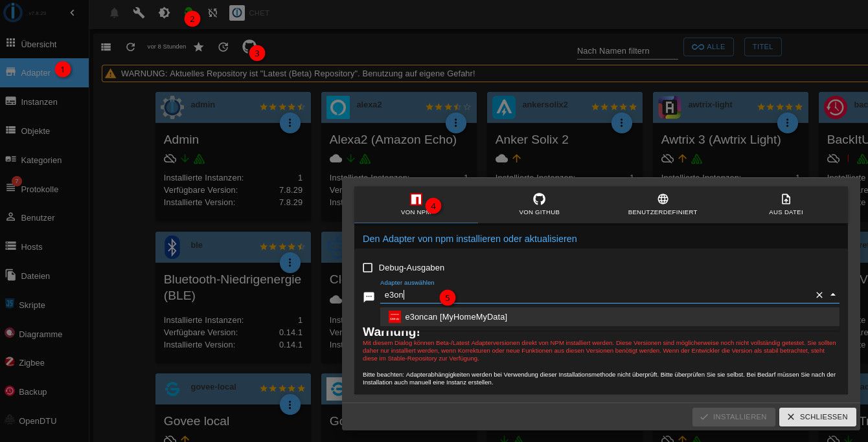Image resolution: width=868 pixels, height=442 pixels.
Task: Click the ALLE filter button
Action: pos(709,47)
